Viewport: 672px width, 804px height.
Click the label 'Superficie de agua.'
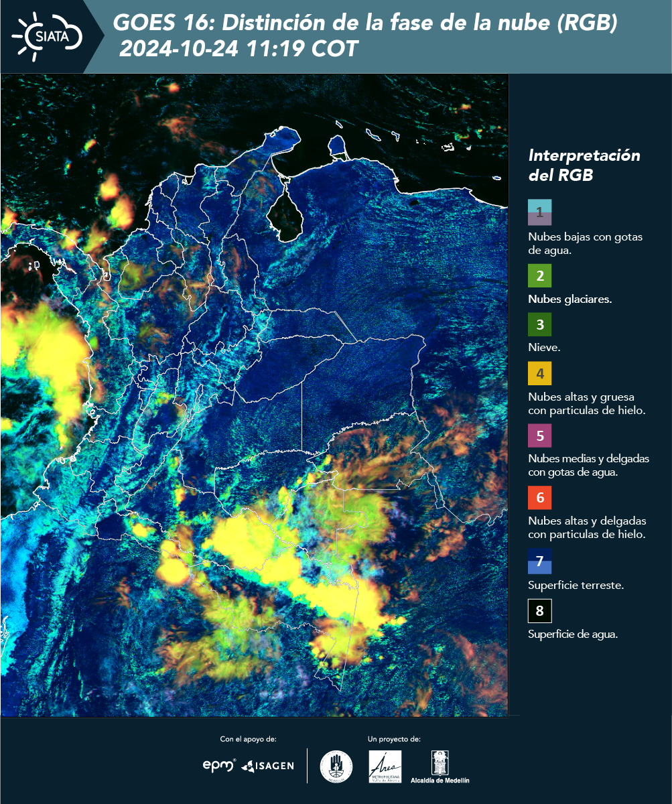[573, 634]
